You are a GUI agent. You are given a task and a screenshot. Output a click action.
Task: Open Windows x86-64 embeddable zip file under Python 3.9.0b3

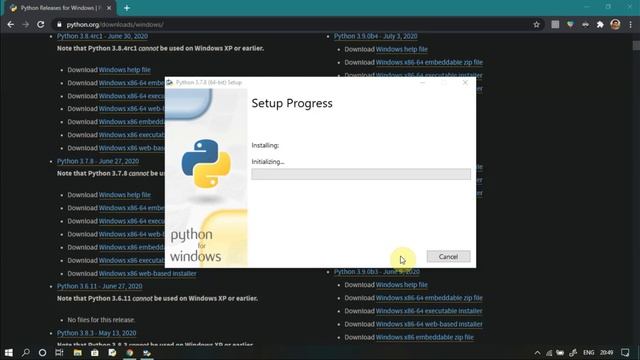coord(429,298)
